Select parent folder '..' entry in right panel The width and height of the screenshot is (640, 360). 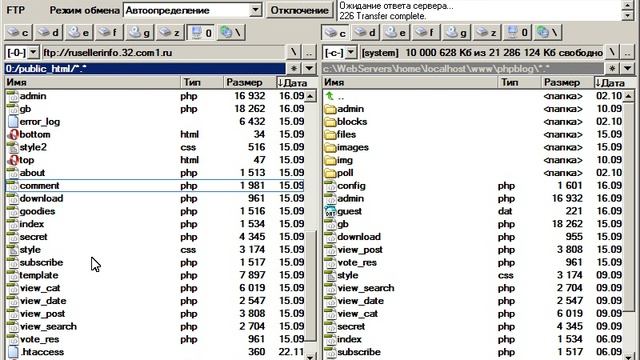(473, 96)
